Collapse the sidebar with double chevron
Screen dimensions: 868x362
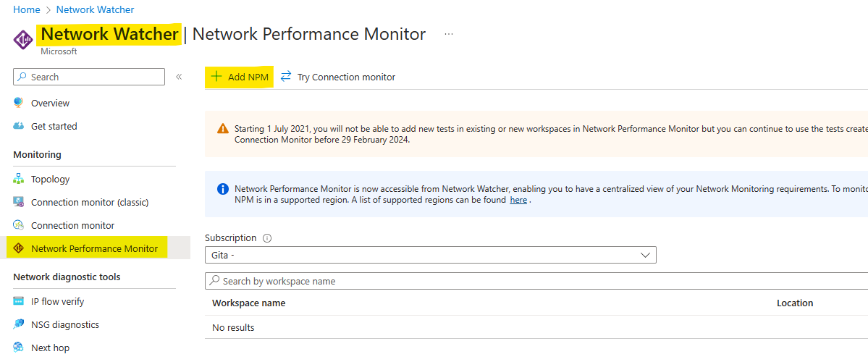(179, 77)
